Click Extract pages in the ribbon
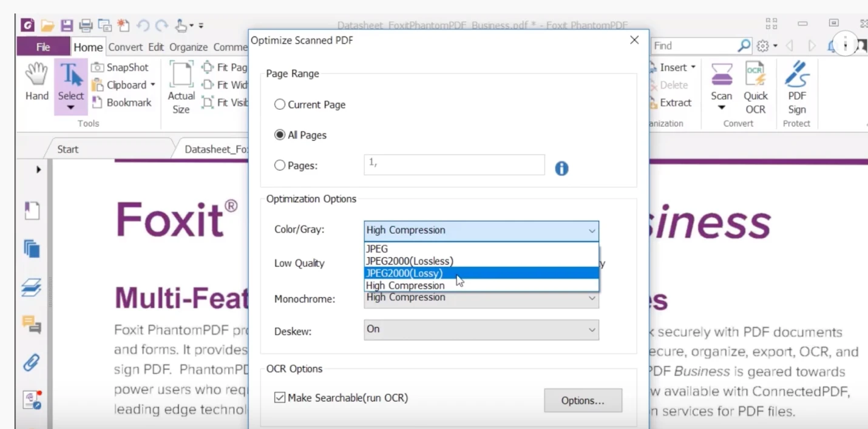This screenshot has width=868, height=429. [x=670, y=103]
